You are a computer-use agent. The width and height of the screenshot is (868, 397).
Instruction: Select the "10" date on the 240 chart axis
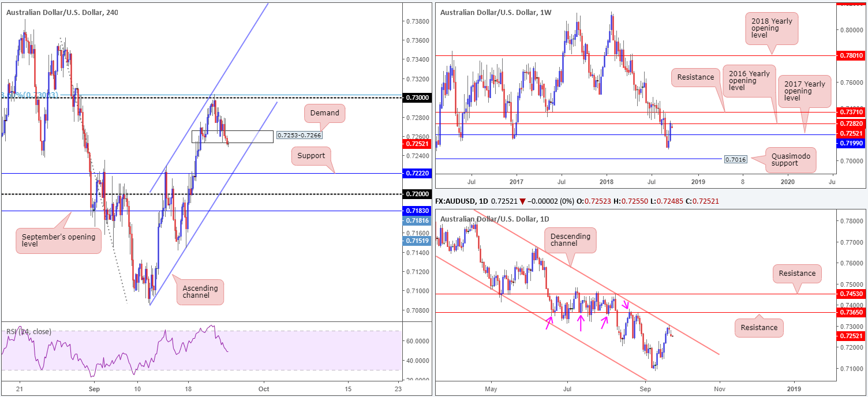(137, 390)
